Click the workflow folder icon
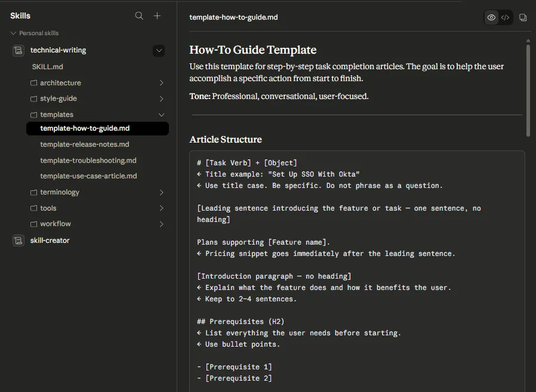Image resolution: width=536 pixels, height=392 pixels. pos(34,224)
